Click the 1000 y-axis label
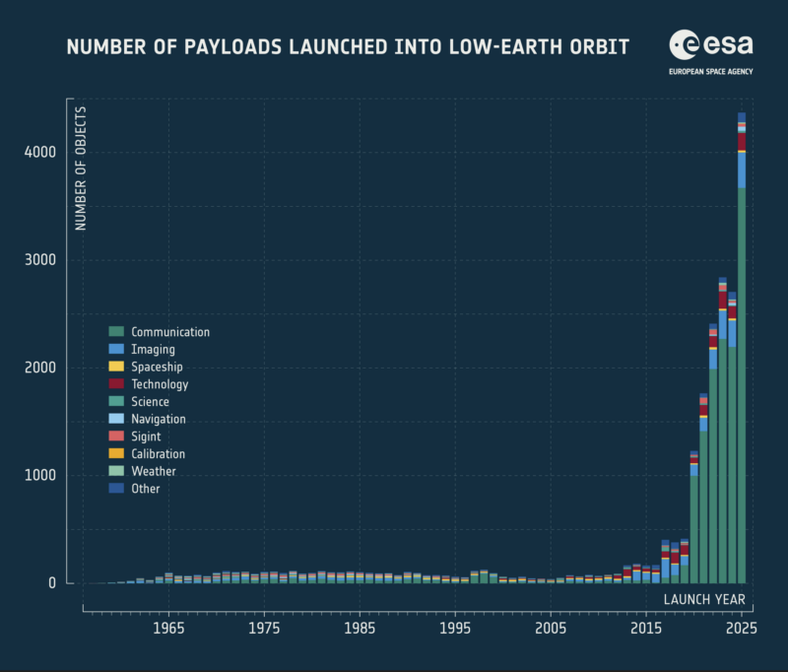This screenshot has width=788, height=672. click(x=40, y=475)
